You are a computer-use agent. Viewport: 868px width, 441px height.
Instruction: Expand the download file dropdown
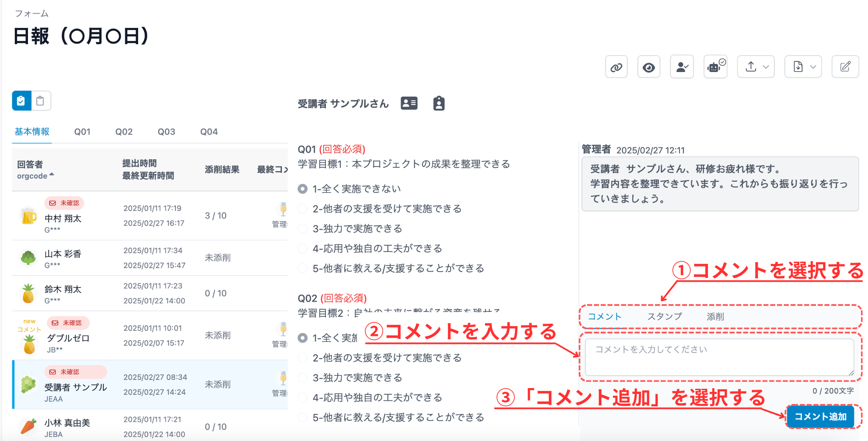pos(803,67)
